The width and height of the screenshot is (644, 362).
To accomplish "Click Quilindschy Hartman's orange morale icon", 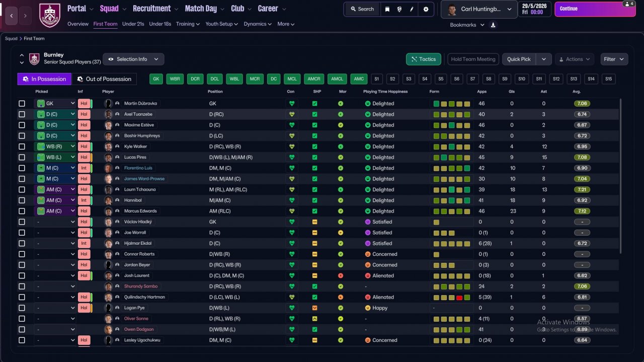I will [x=341, y=298].
